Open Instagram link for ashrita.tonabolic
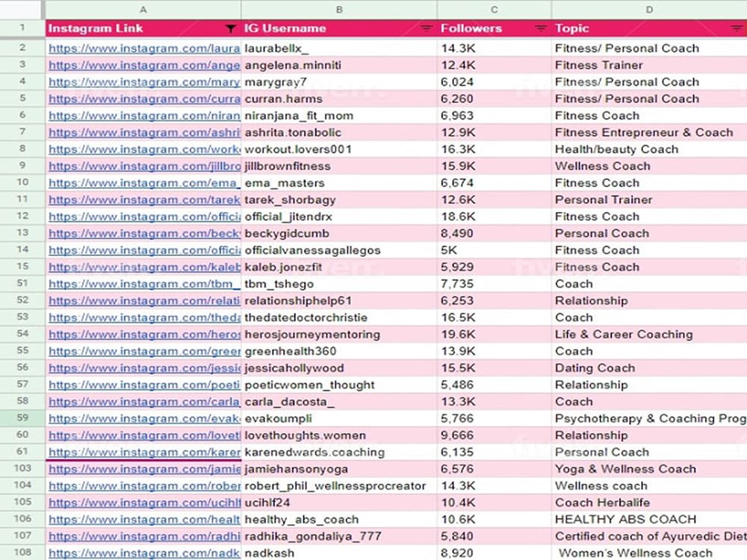 click(x=144, y=132)
